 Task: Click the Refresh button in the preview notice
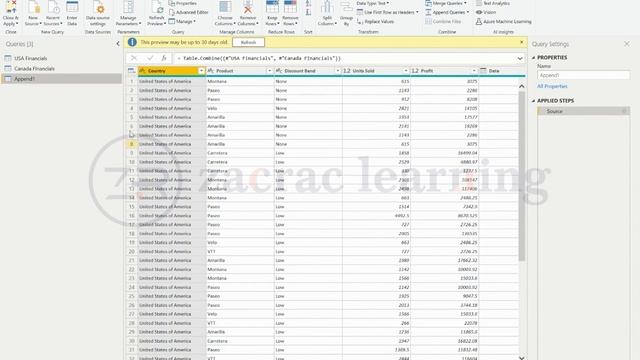(248, 42)
